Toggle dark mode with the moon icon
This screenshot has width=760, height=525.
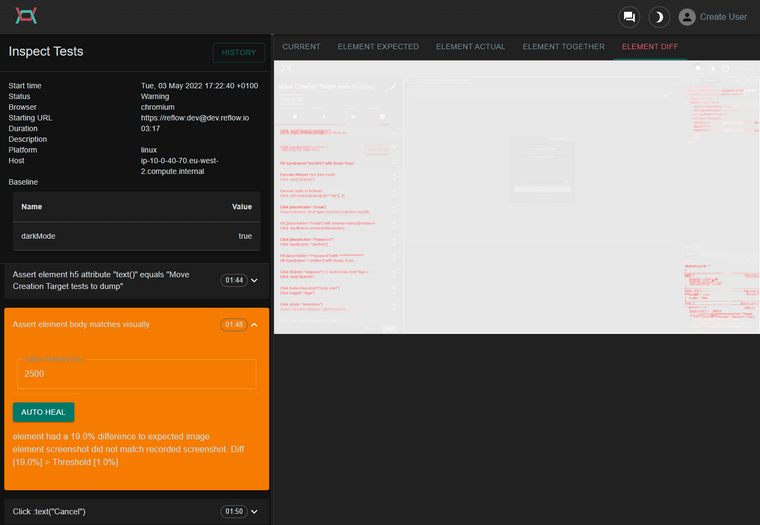(x=658, y=17)
